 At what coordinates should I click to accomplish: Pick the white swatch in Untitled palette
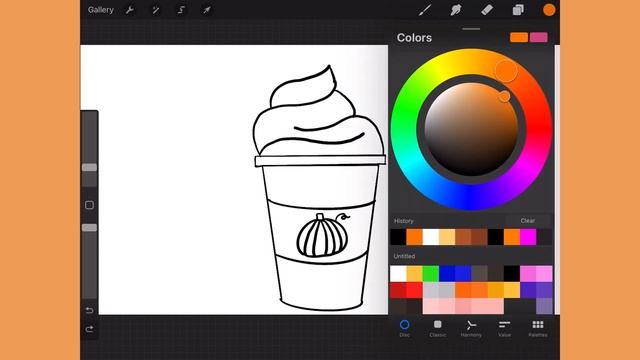pyautogui.click(x=398, y=274)
